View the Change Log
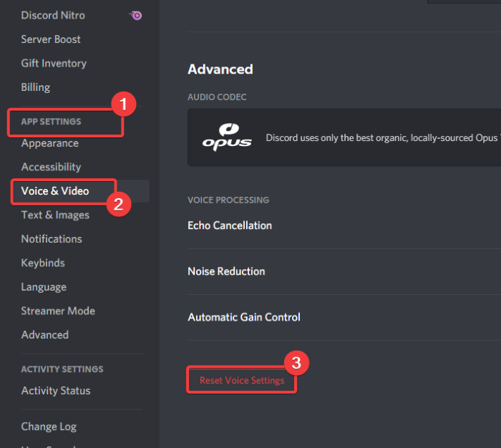The width and height of the screenshot is (501, 448). click(49, 427)
